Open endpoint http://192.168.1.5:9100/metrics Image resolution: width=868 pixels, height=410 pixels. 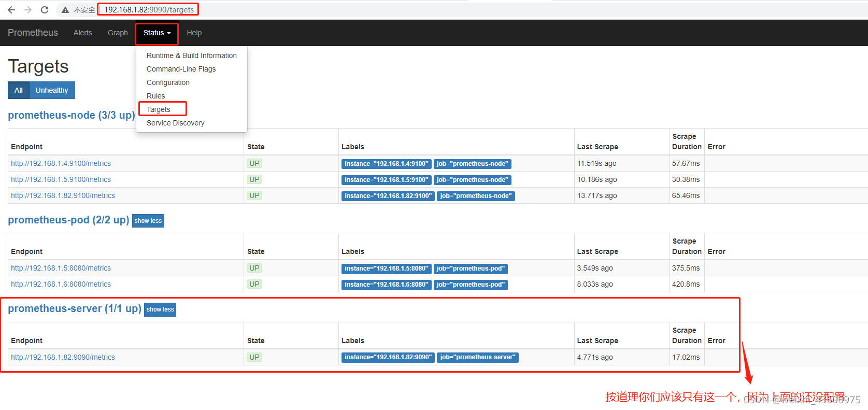[61, 179]
